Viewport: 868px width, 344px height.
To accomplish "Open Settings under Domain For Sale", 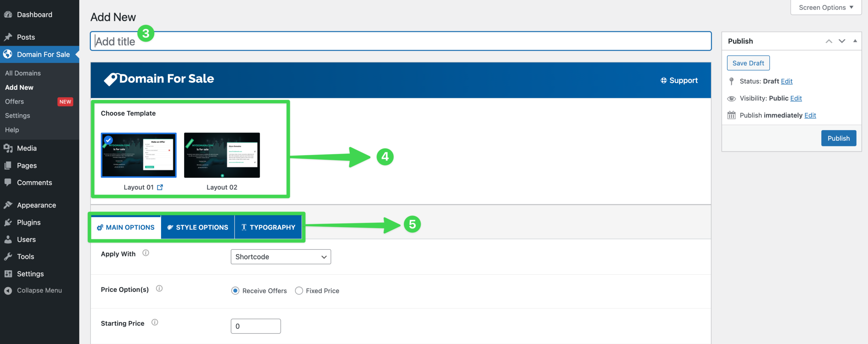I will click(17, 116).
